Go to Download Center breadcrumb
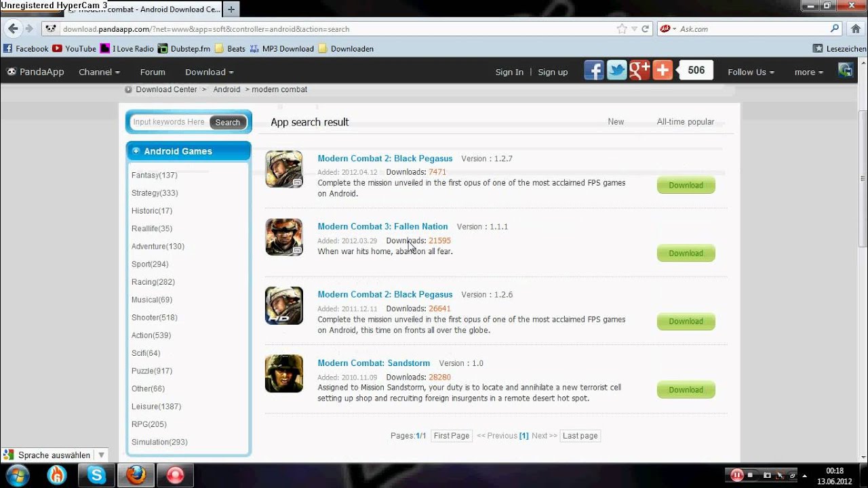This screenshot has height=488, width=868. click(x=166, y=89)
